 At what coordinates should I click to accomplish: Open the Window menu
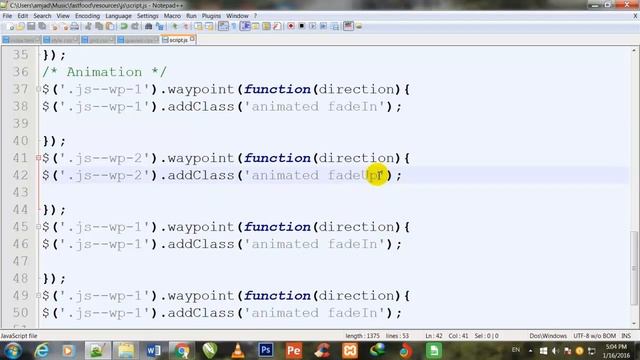point(237,16)
